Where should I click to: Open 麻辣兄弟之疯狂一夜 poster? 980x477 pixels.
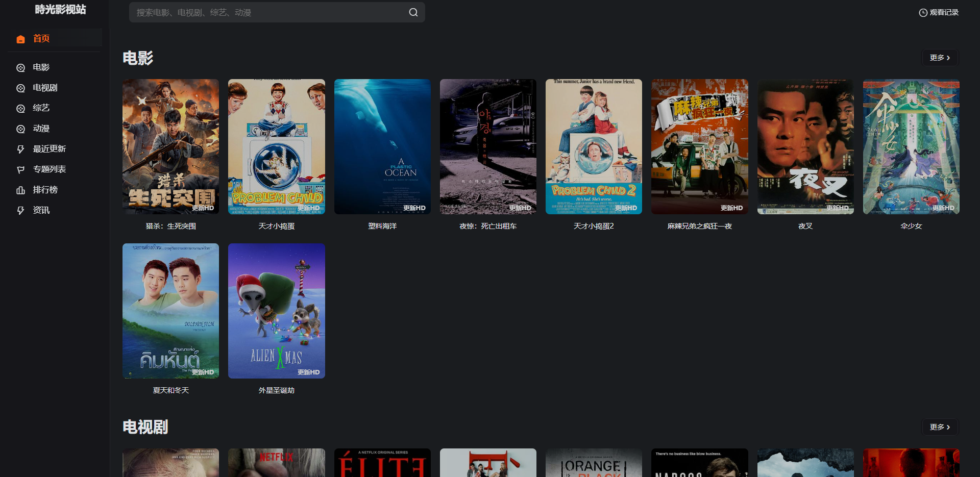click(x=700, y=146)
